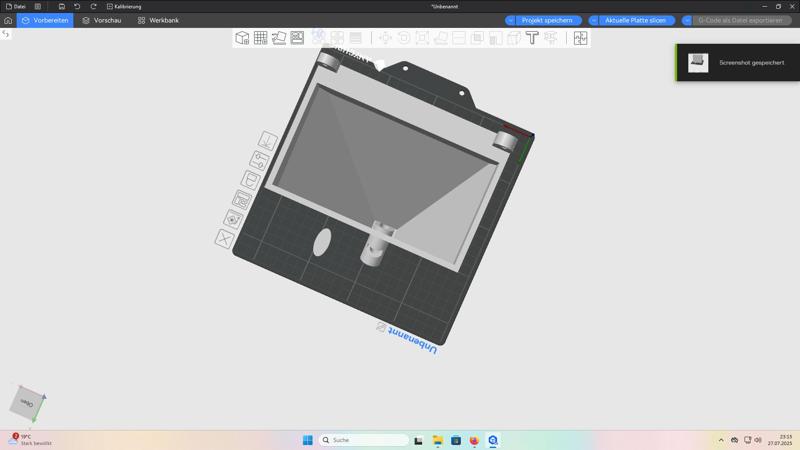Click Aktuelle Platte slicen button

(635, 20)
